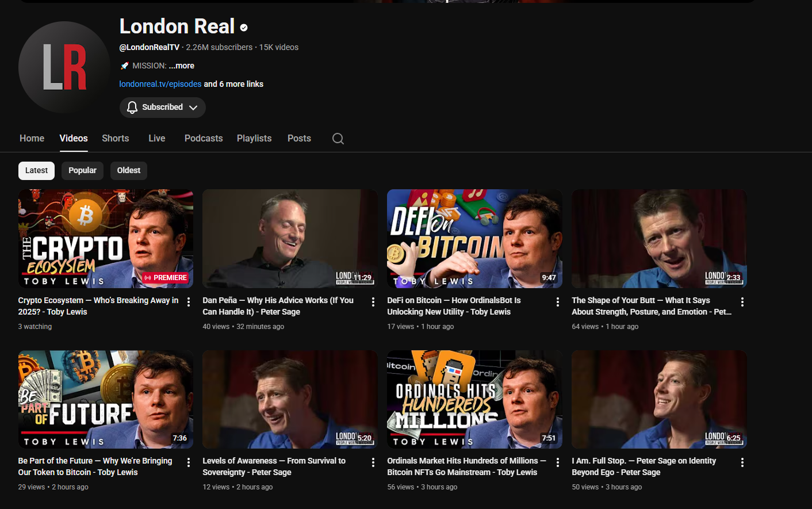The width and height of the screenshot is (812, 509).
Task: Open three-dot menu for I Am. Full Stop. video
Action: (742, 462)
